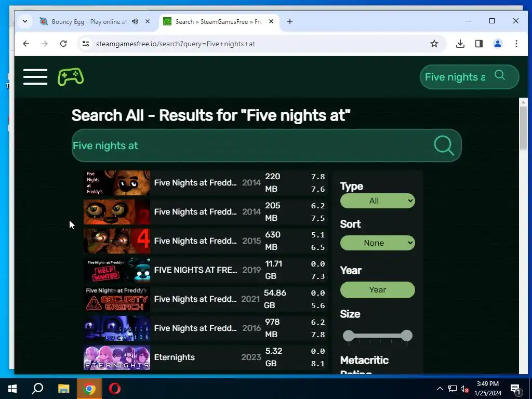Click the '54.86 GB' size value

275,299
